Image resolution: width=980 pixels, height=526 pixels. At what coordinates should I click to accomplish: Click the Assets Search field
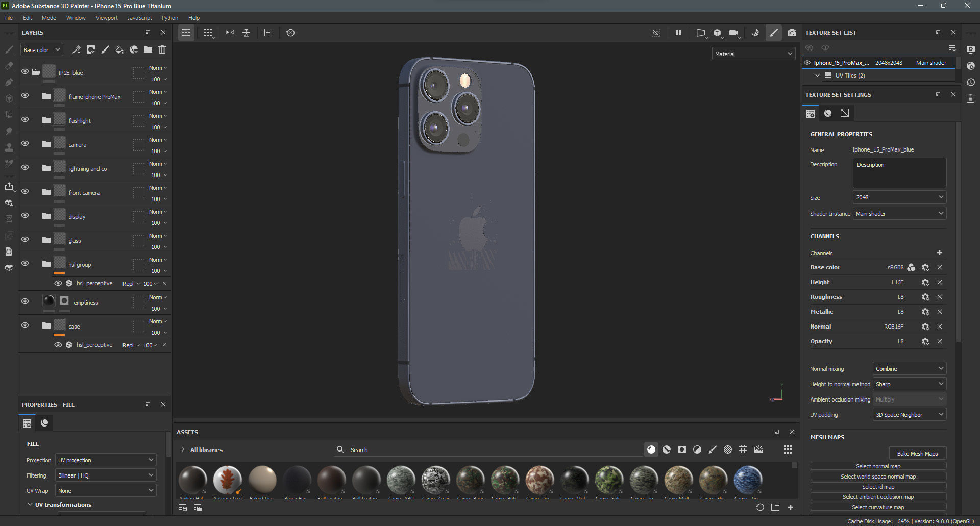pyautogui.click(x=487, y=450)
